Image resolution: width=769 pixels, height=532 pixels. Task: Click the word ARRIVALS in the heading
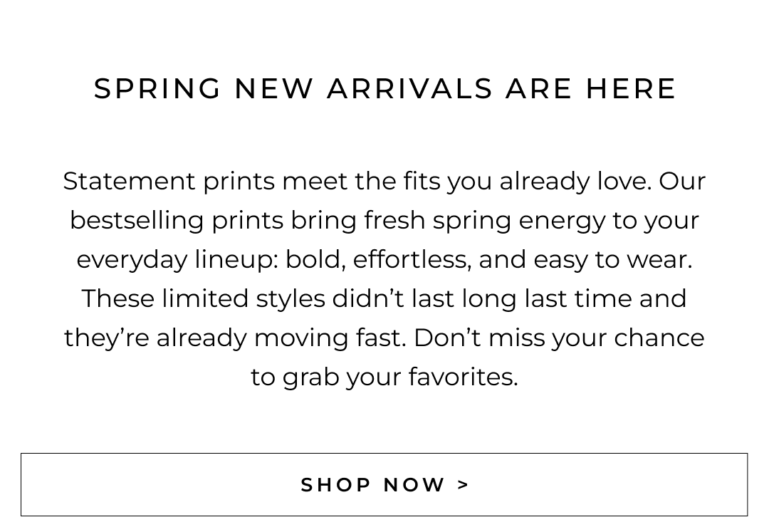coord(410,89)
